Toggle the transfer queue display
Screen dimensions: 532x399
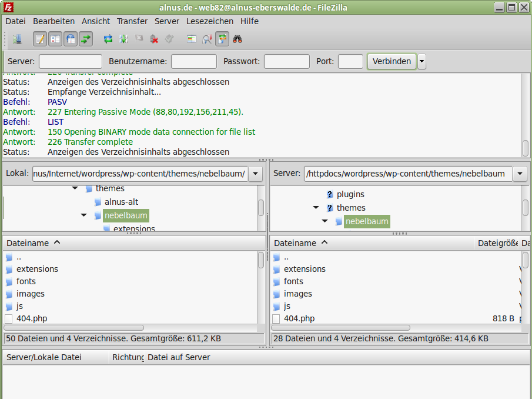(x=86, y=39)
